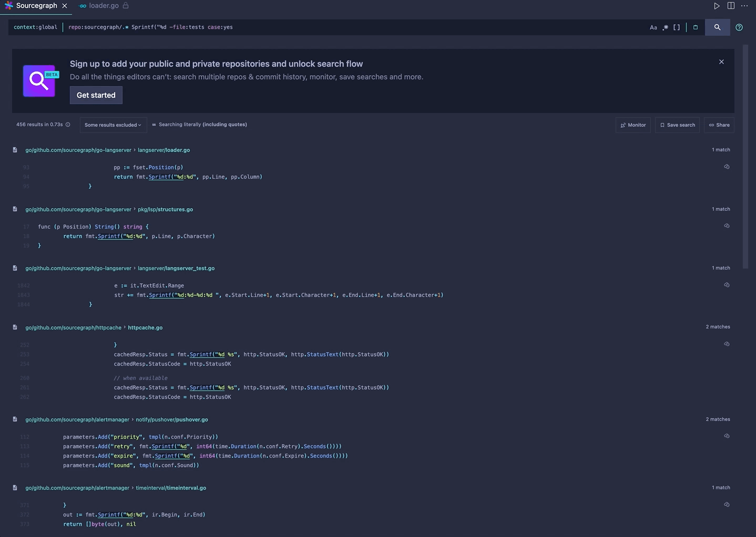This screenshot has width=756, height=537.
Task: Click the Sprintf match on line 253
Action: pyautogui.click(x=207, y=355)
